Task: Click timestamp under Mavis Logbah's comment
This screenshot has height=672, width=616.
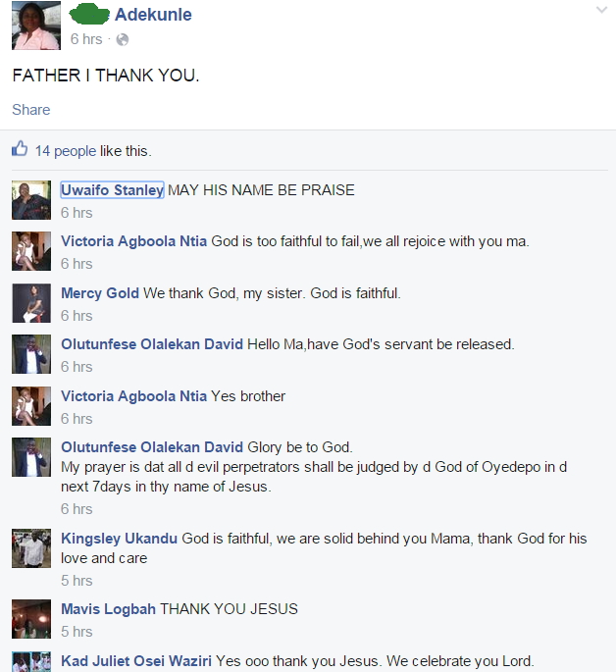Action: pyautogui.click(x=77, y=631)
